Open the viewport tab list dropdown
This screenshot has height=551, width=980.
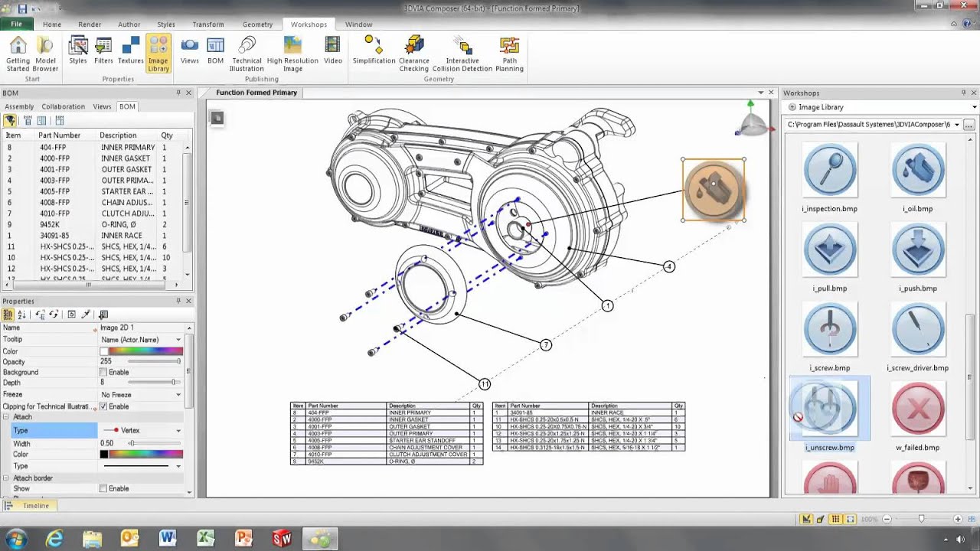coord(760,93)
